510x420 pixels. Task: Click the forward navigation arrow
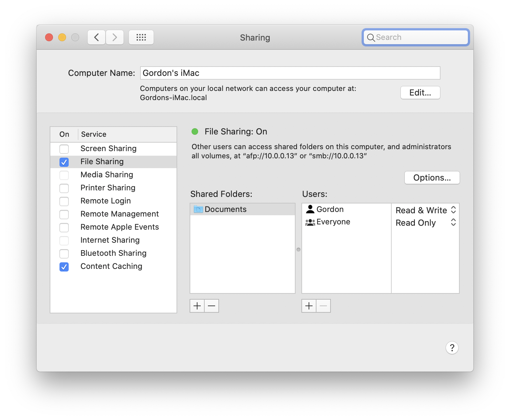115,37
